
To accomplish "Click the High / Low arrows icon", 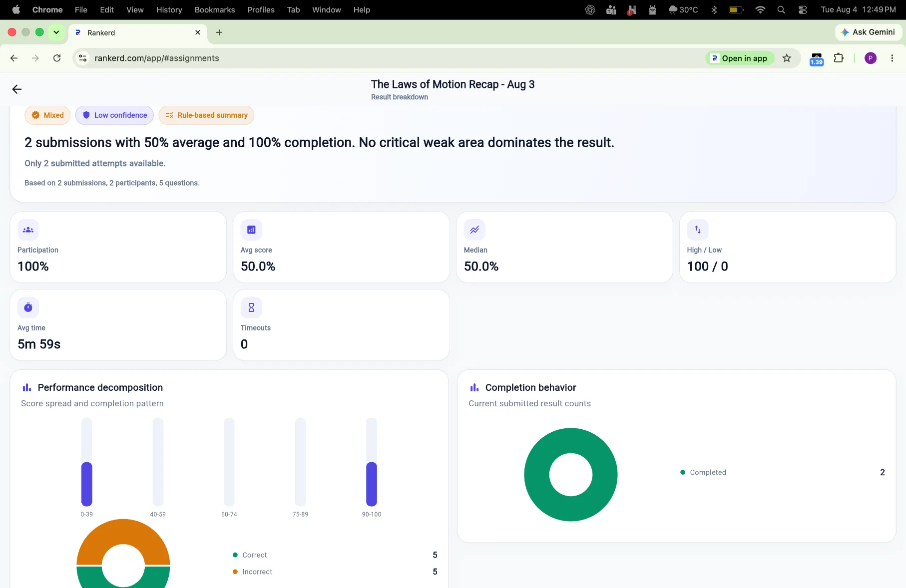I will click(x=698, y=230).
